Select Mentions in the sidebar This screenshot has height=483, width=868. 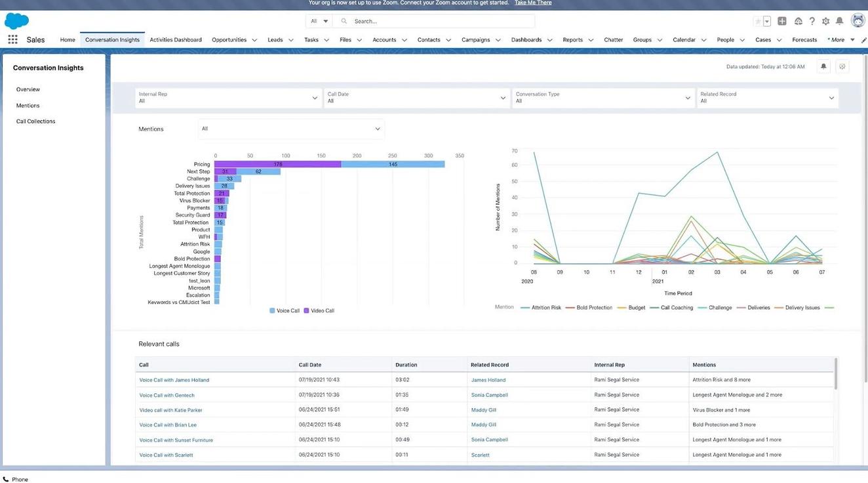tap(28, 106)
